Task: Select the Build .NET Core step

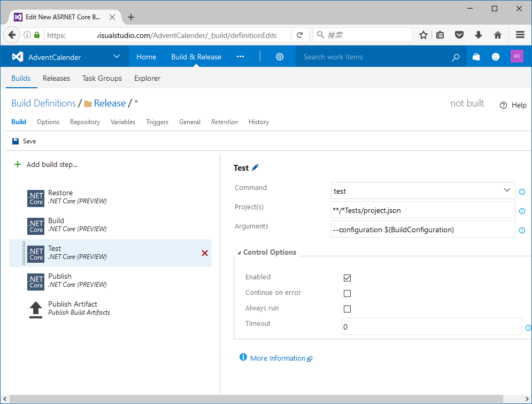Action: click(x=110, y=225)
